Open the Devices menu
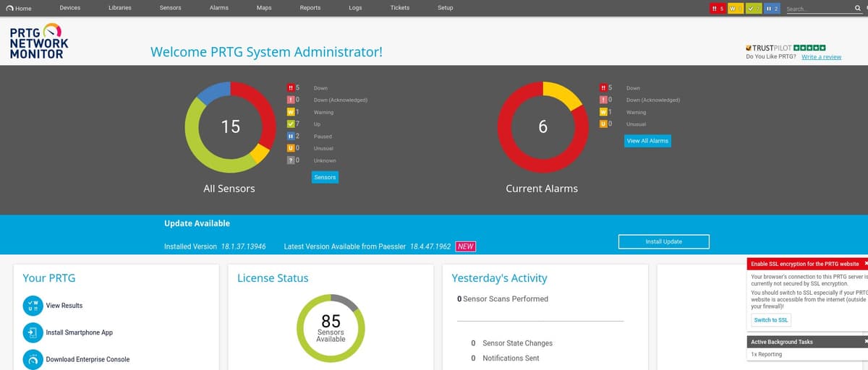Screen dimensions: 868x370 (x=70, y=8)
